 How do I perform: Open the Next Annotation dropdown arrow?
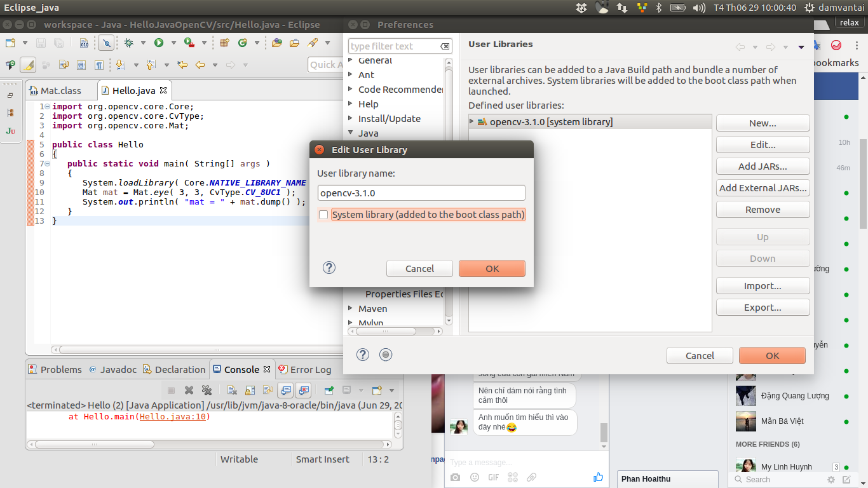[x=136, y=65]
